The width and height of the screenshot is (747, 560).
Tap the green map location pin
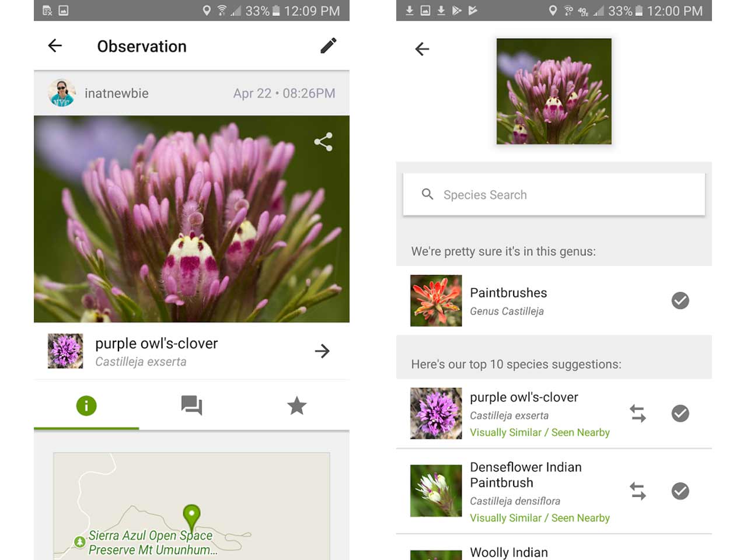tap(191, 516)
